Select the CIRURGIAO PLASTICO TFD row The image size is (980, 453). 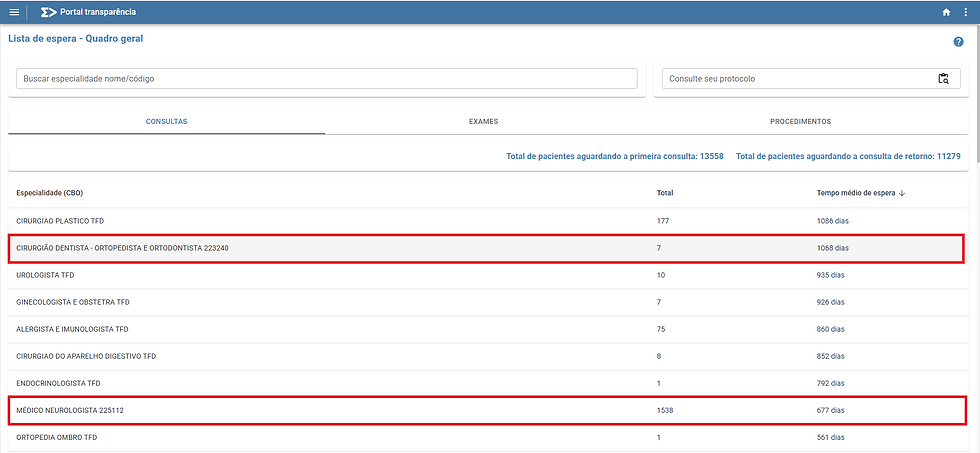tap(487, 221)
